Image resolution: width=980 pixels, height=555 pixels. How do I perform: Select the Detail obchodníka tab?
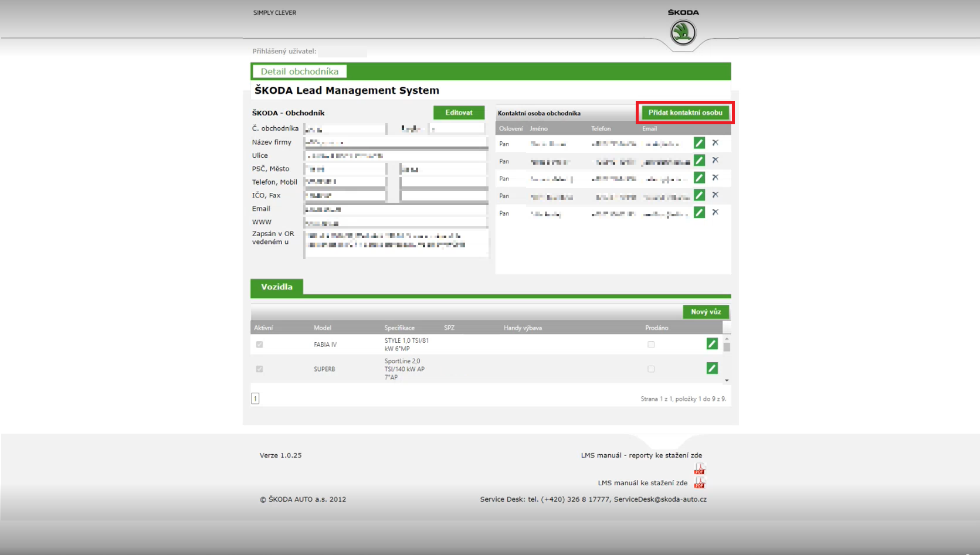pos(299,71)
